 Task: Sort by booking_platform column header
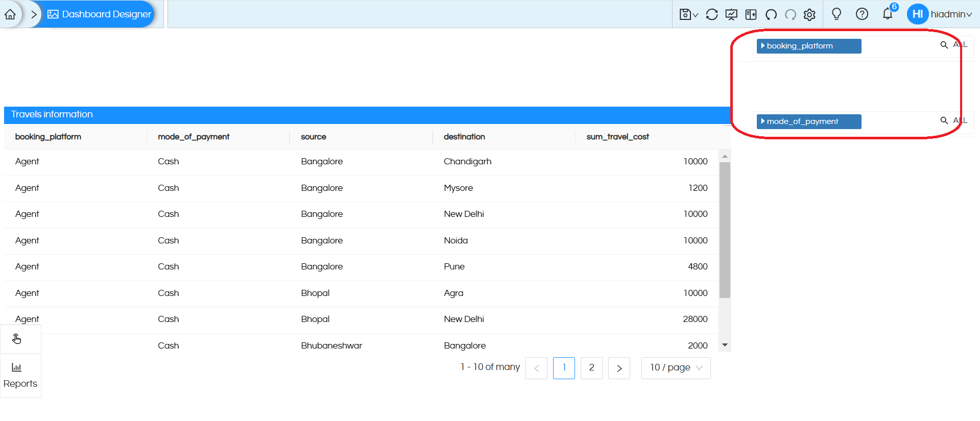click(48, 137)
